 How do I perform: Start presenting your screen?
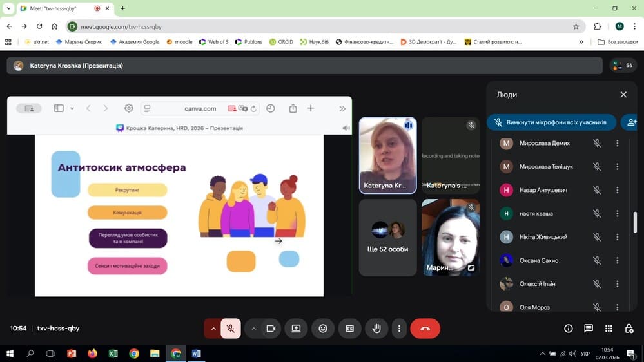click(x=296, y=329)
